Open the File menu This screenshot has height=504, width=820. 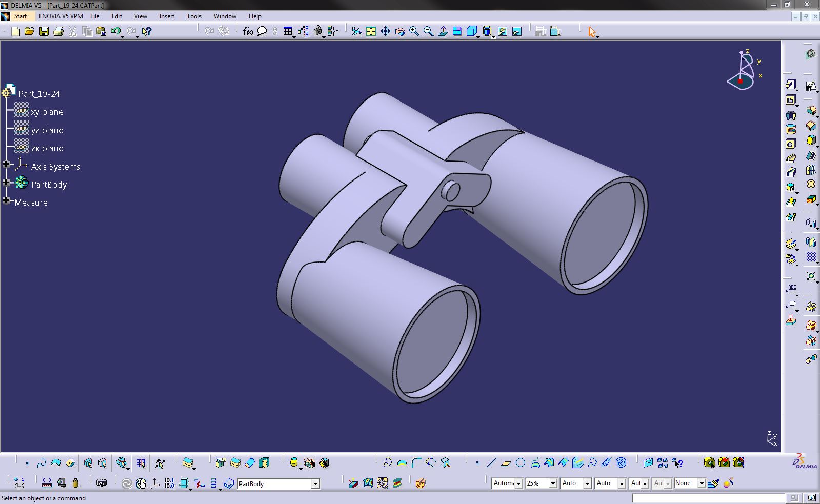coord(95,16)
